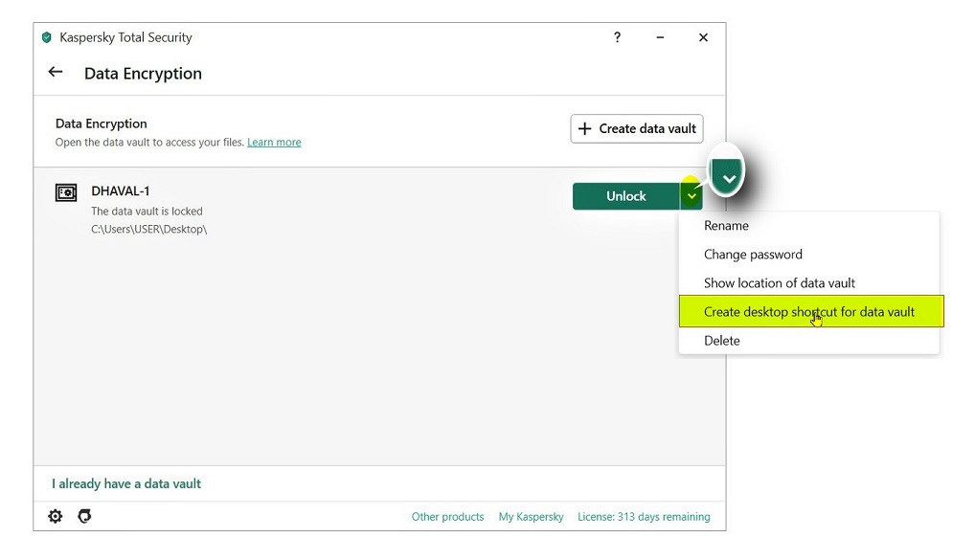Go back with the left arrow icon

[56, 72]
